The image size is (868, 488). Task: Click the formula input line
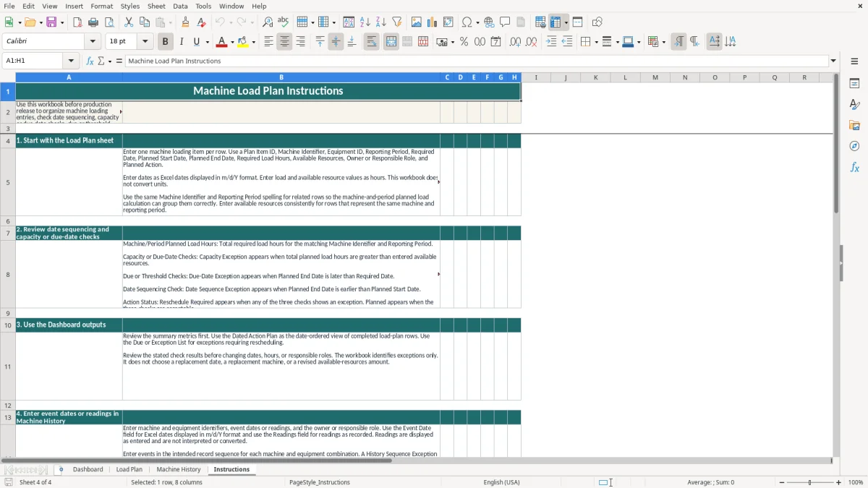477,61
